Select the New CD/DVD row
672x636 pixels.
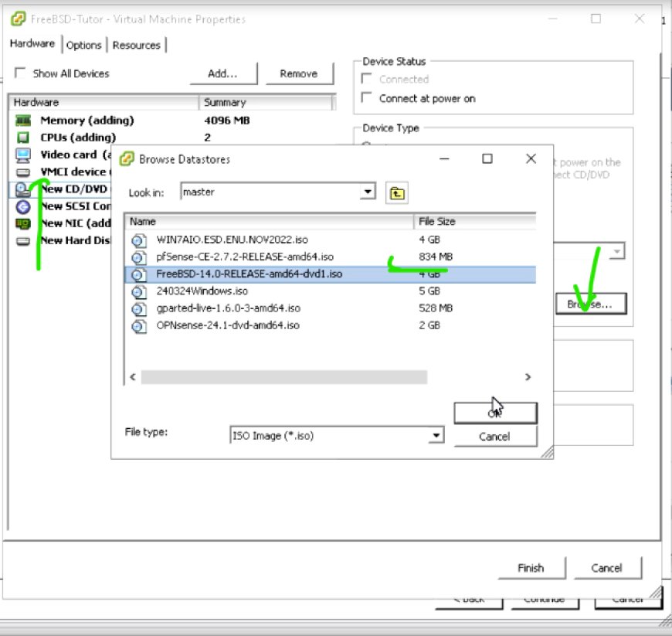pyautogui.click(x=60, y=189)
